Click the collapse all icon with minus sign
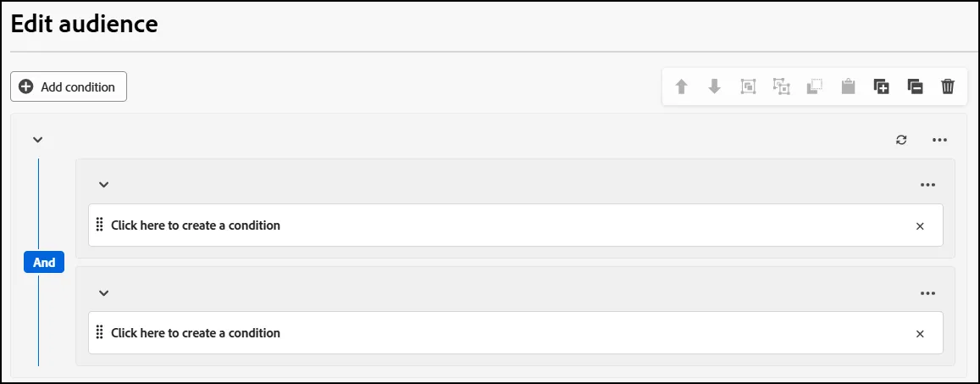This screenshot has width=980, height=384. point(915,87)
